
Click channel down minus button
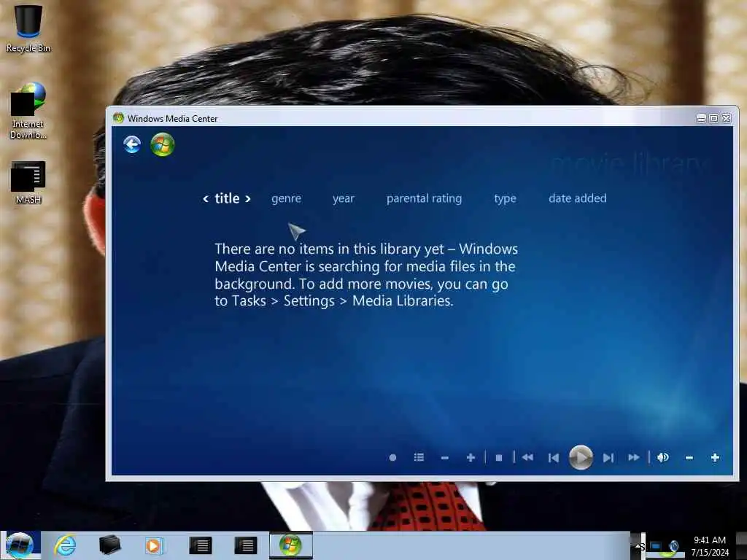click(x=445, y=458)
